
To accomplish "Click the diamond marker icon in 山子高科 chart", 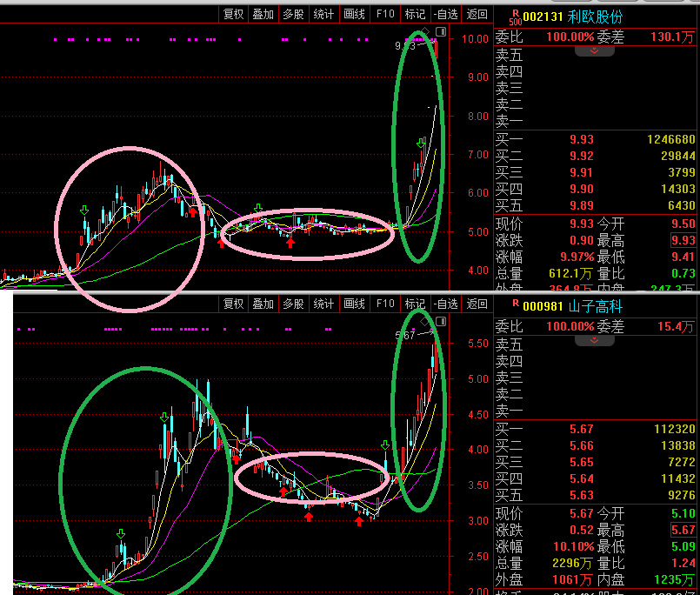I will click(425, 322).
